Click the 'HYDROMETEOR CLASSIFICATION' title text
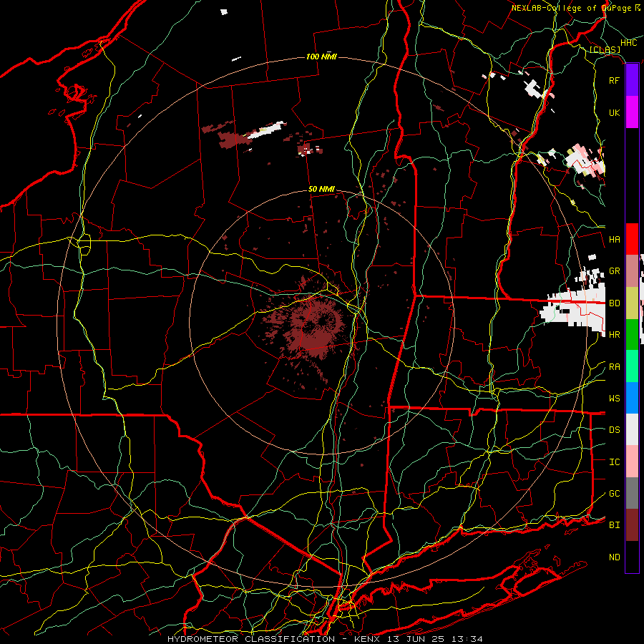The height and width of the screenshot is (644, 644). [x=251, y=639]
